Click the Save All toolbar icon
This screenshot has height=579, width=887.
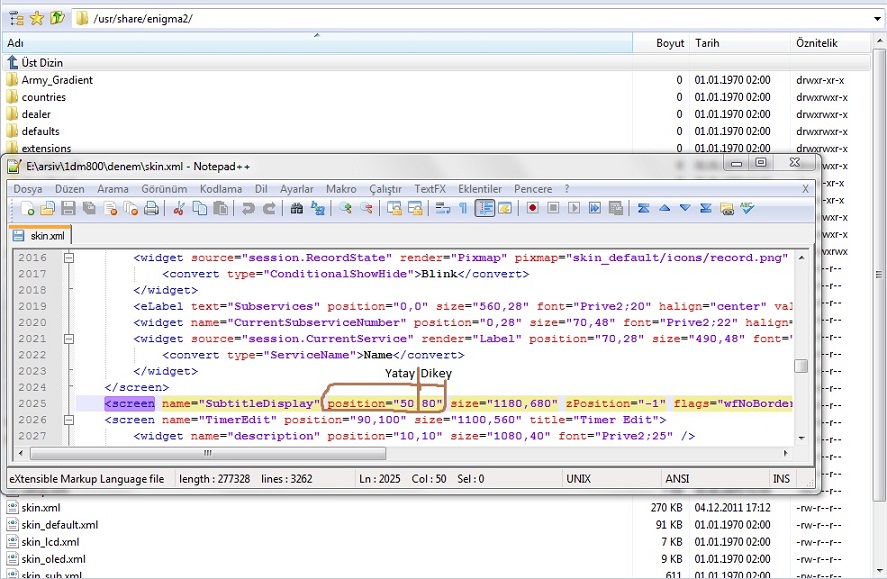89,209
